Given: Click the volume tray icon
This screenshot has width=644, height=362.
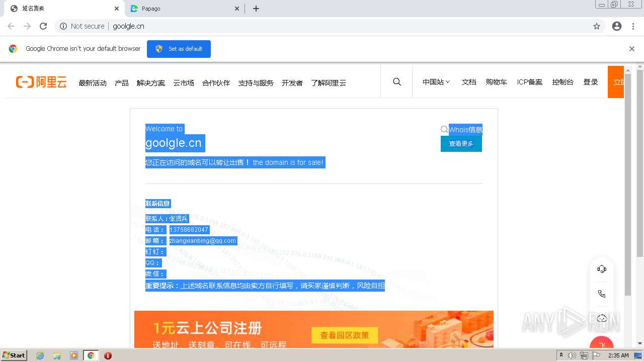Looking at the screenshot, I should [x=572, y=355].
